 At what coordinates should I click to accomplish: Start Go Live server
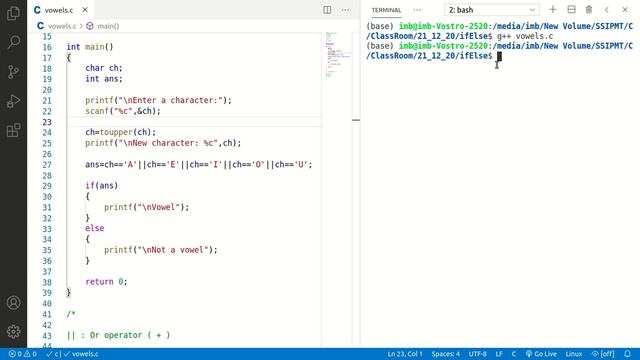tap(541, 354)
